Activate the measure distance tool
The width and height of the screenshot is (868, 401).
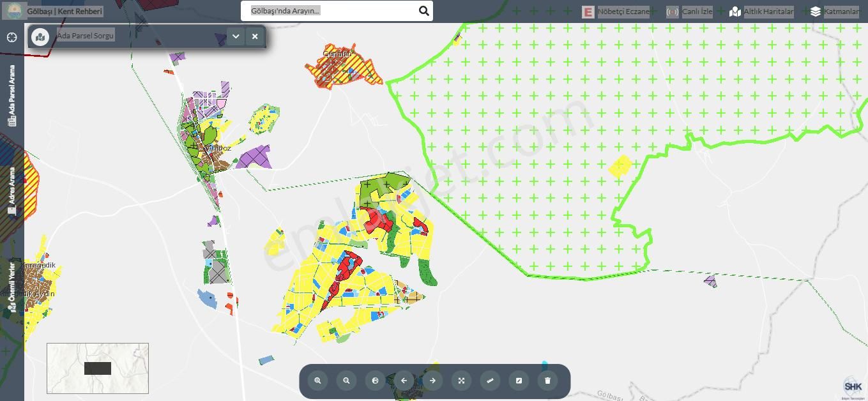(x=490, y=380)
